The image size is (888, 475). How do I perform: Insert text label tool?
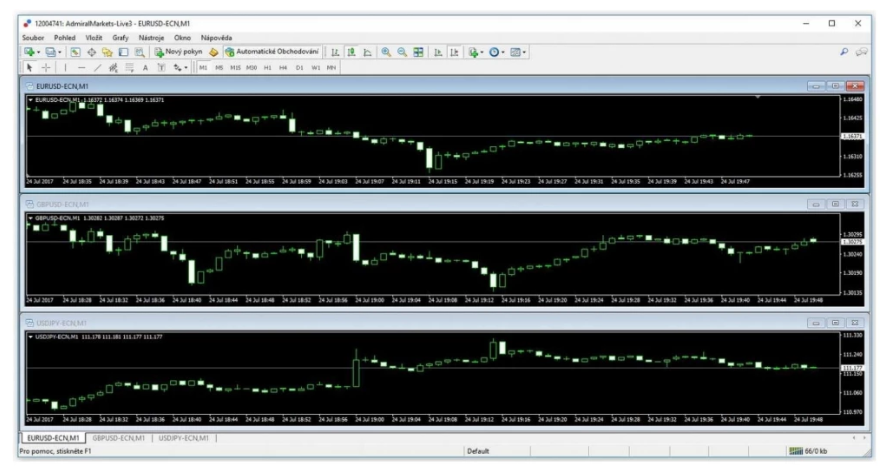pyautogui.click(x=161, y=67)
